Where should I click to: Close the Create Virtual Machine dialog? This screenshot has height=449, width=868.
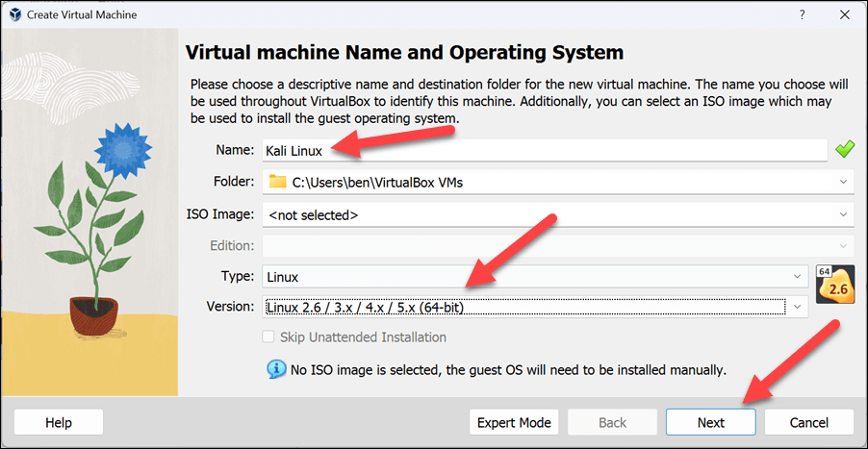[x=843, y=15]
